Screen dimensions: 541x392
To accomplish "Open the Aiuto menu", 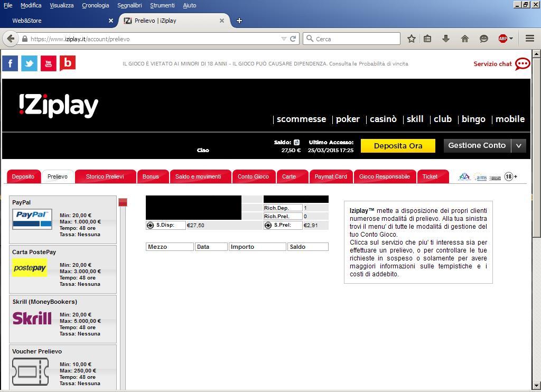I will (190, 5).
